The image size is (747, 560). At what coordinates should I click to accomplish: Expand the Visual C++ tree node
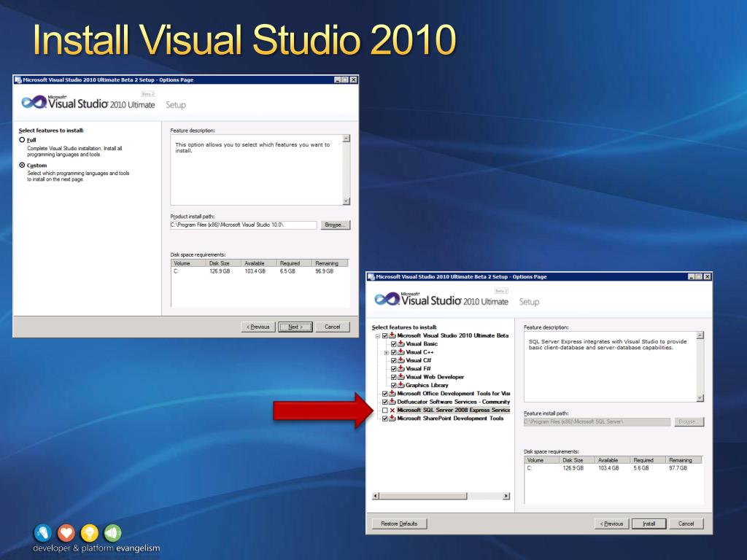click(387, 352)
